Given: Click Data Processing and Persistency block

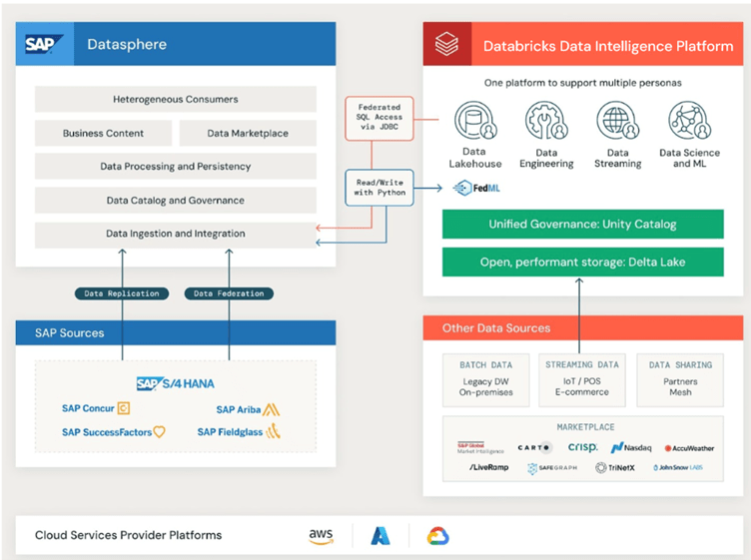Looking at the screenshot, I should click(176, 166).
